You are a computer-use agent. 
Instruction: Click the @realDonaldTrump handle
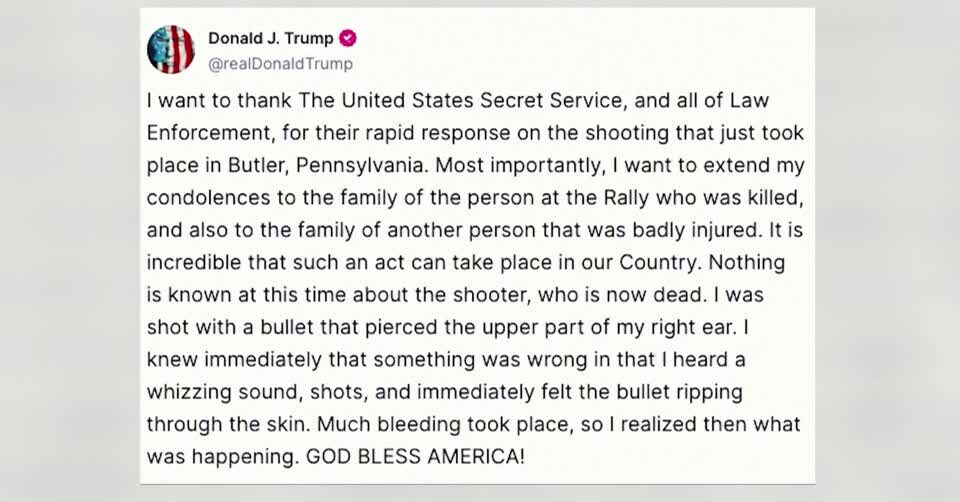pos(280,64)
